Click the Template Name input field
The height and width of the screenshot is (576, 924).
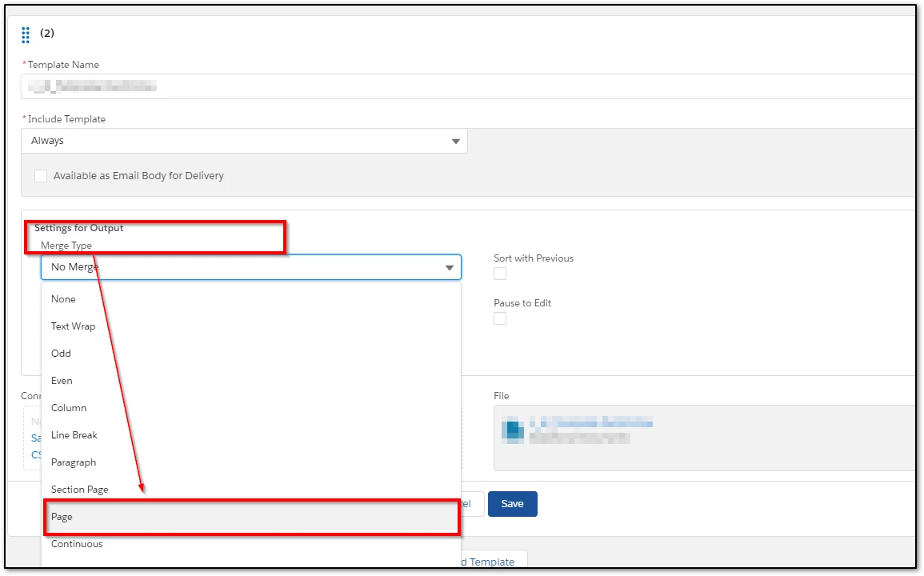[469, 86]
